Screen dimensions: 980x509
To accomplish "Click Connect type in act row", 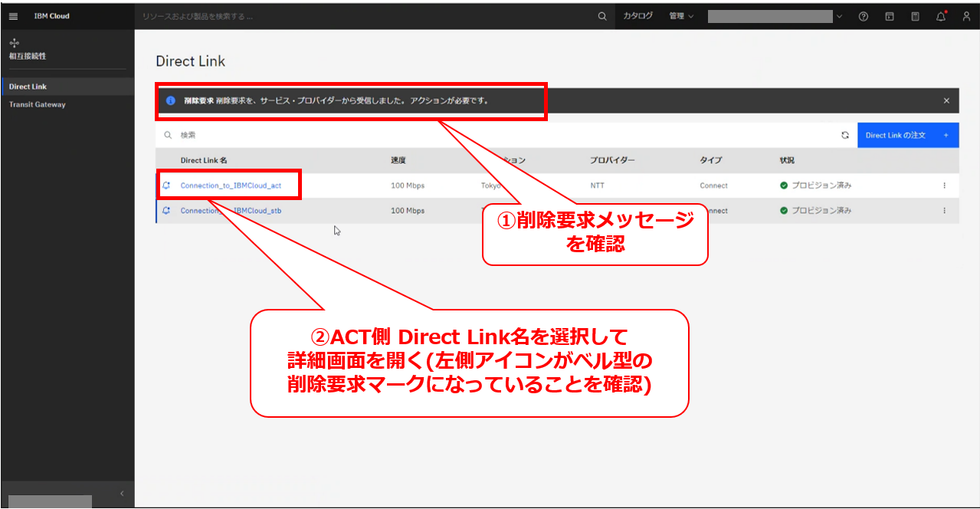I will click(x=713, y=186).
